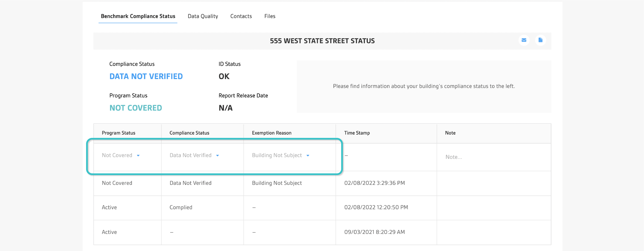The height and width of the screenshot is (251, 644).
Task: Click Active in the 09/03/2021 row
Action: click(109, 232)
